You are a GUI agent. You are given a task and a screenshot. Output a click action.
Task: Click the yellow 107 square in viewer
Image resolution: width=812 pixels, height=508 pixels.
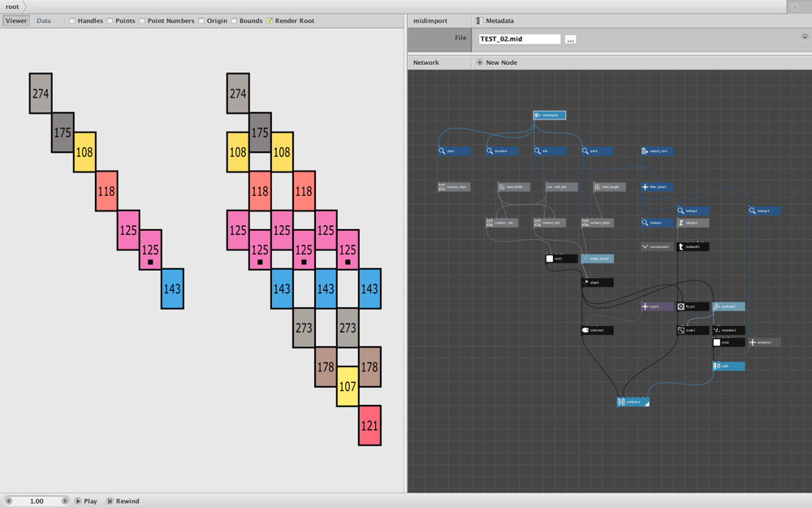click(x=348, y=386)
